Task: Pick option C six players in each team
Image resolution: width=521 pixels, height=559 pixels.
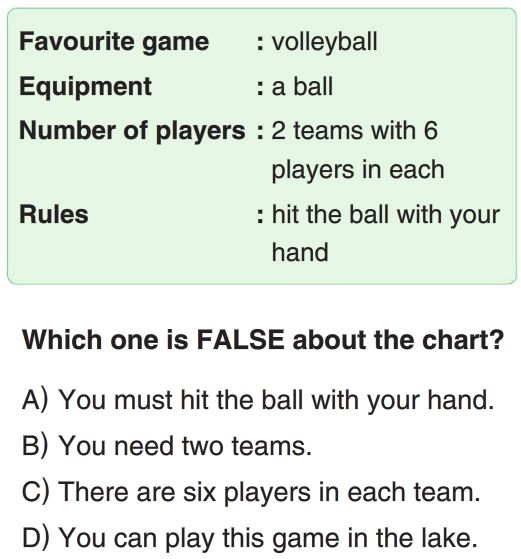Action: pos(251,492)
